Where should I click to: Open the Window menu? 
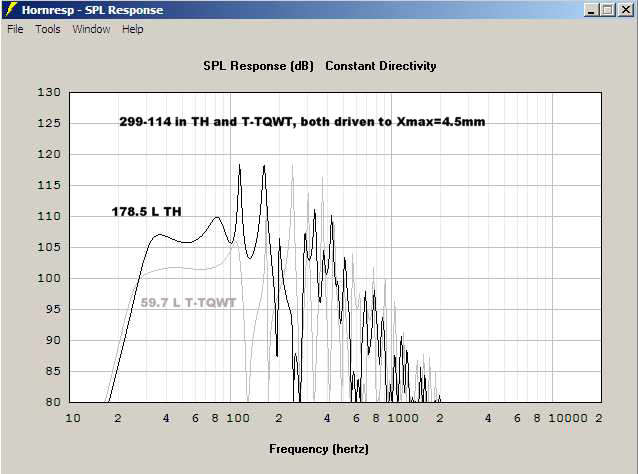[91, 29]
